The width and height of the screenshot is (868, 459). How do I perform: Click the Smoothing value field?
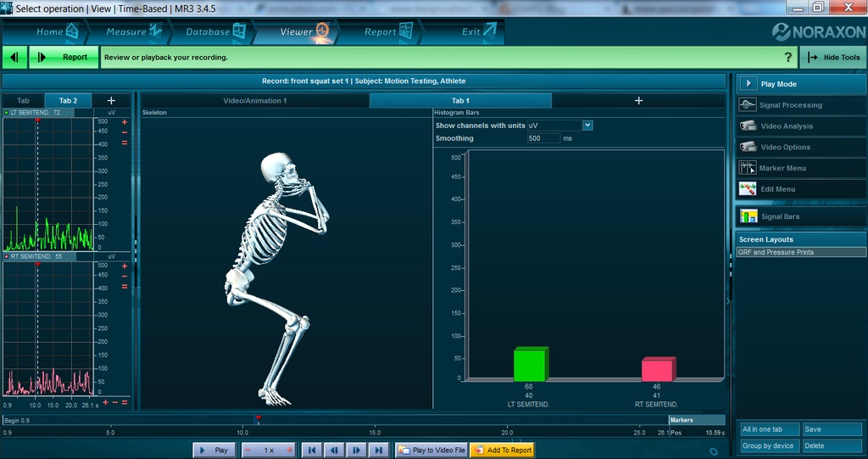coord(543,138)
